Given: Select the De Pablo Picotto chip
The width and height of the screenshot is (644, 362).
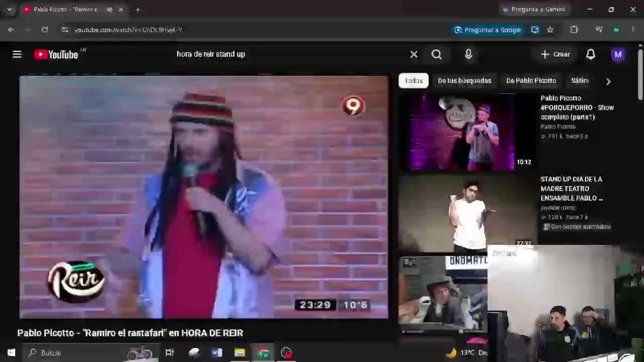Looking at the screenshot, I should tap(531, 80).
